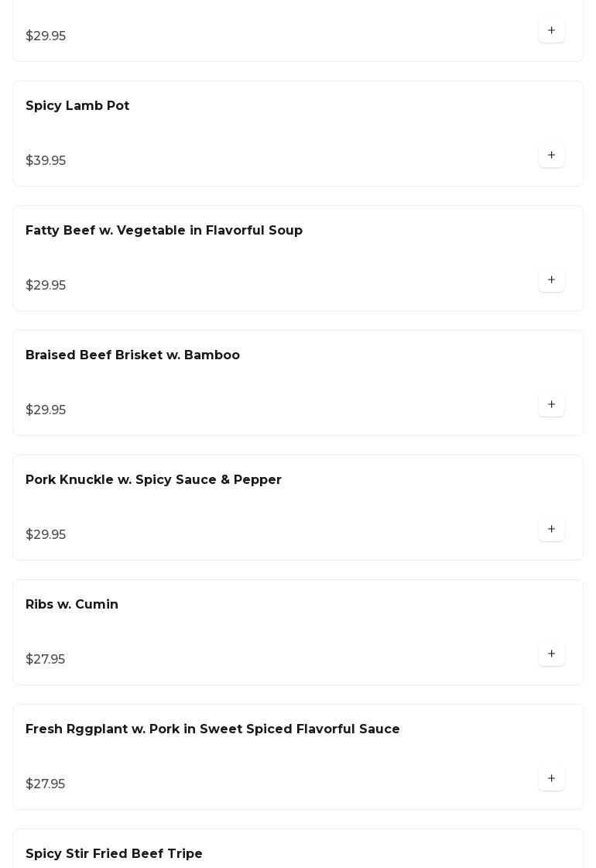Select the $29.95 price under Braised Beef Brisket
This screenshot has height=868, width=596.
(x=46, y=410)
